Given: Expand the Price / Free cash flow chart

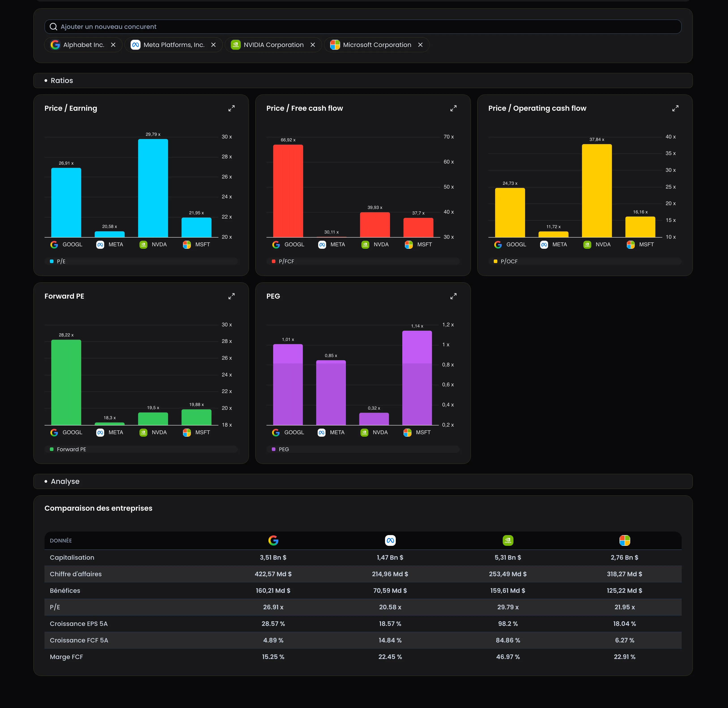Looking at the screenshot, I should point(453,108).
